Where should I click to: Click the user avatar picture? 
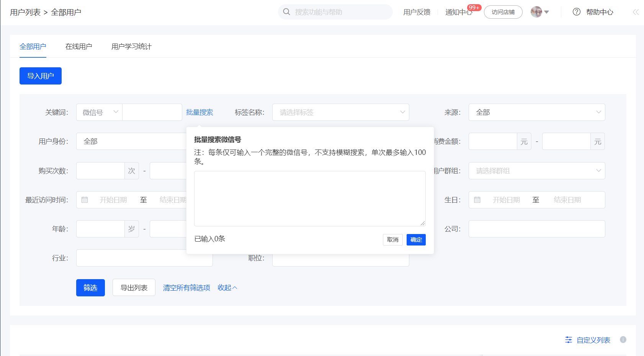pos(536,12)
